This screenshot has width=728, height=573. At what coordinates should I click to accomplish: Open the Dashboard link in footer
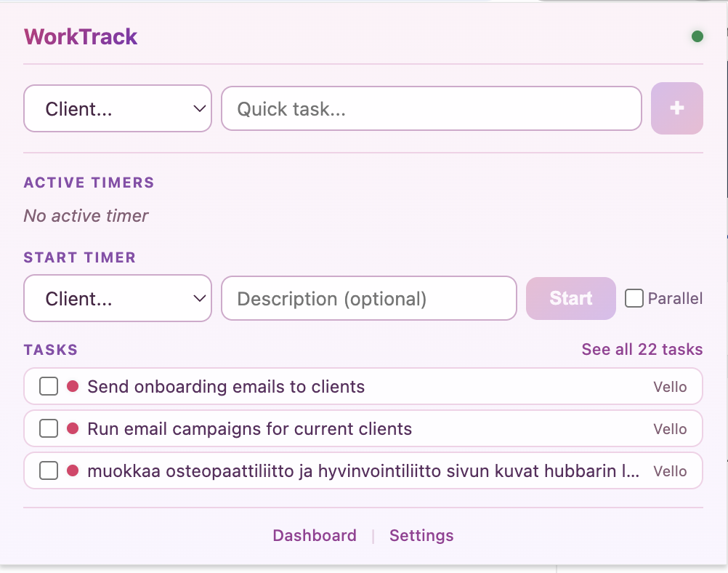pos(314,536)
